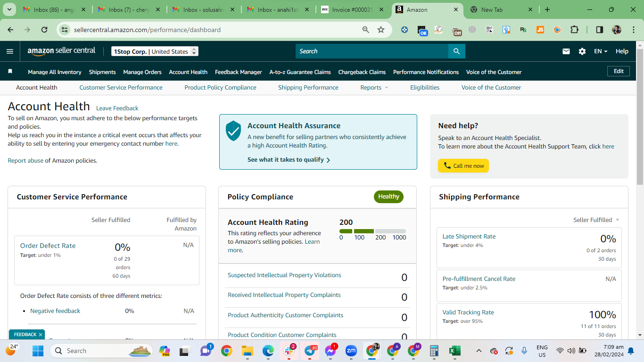Open Zoom from the taskbar
644x362 pixels.
(x=351, y=351)
